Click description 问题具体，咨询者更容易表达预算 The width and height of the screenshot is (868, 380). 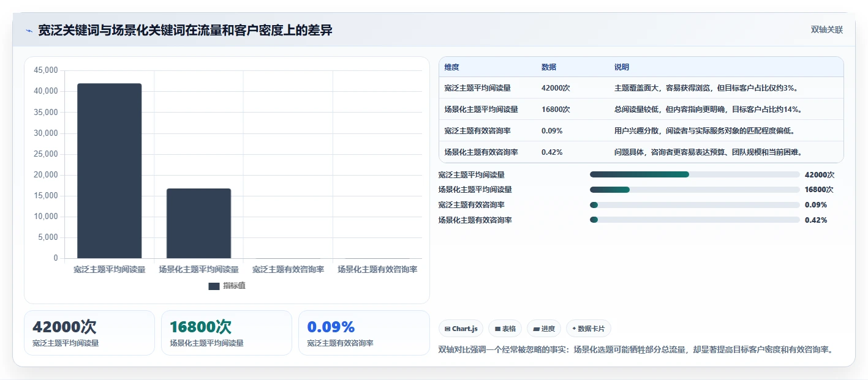[670, 152]
